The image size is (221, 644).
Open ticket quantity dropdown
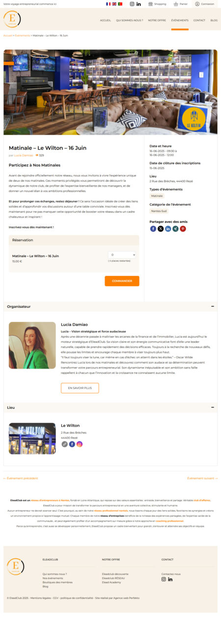point(122,255)
